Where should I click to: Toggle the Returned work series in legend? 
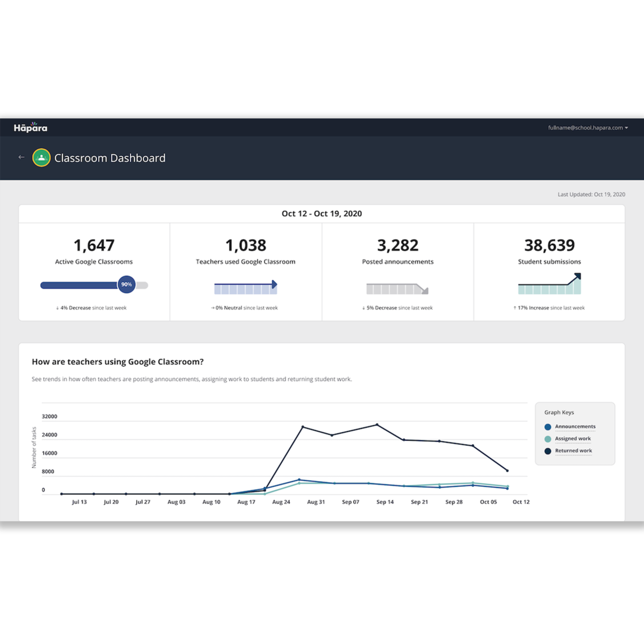(x=573, y=451)
